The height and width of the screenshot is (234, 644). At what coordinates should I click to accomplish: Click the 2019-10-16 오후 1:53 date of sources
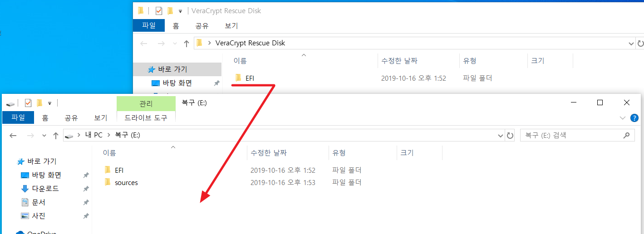click(x=283, y=183)
